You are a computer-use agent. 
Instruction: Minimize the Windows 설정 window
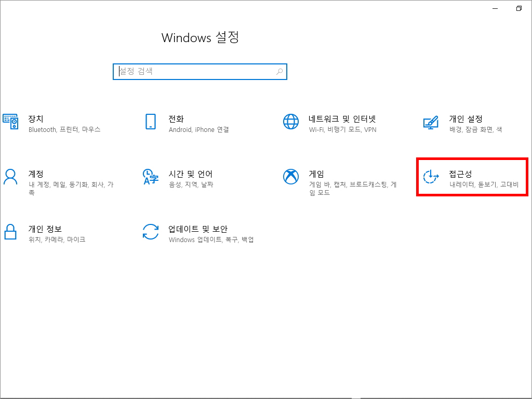pyautogui.click(x=495, y=8)
